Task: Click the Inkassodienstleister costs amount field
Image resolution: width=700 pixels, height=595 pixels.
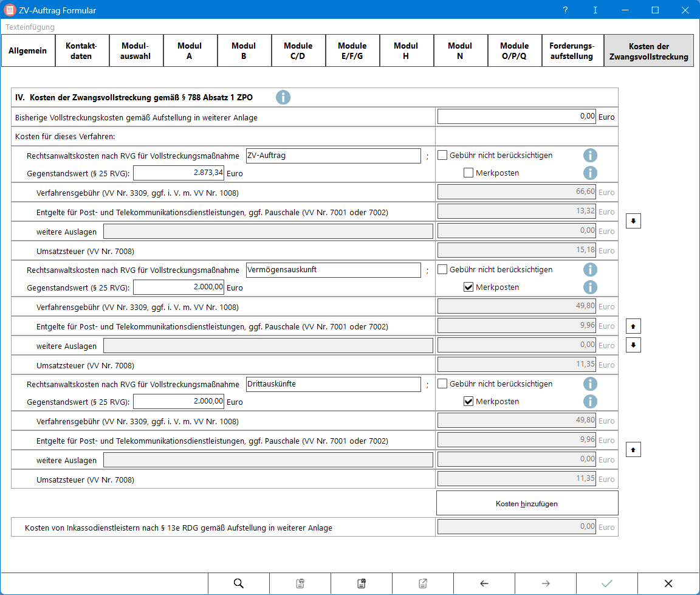Action: 516,527
